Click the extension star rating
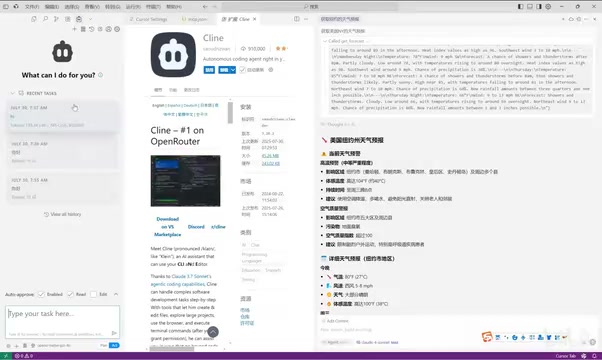This screenshot has height=360, width=602. tap(281, 49)
